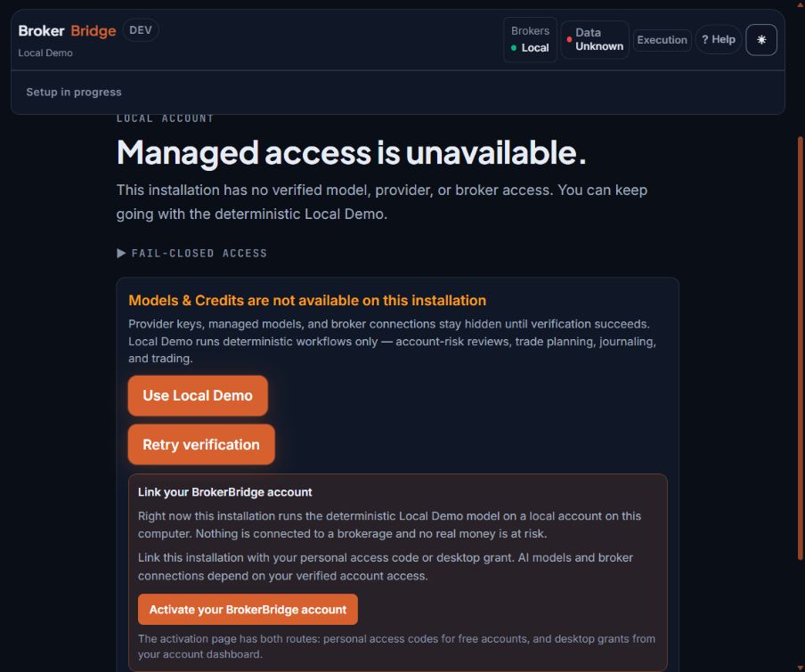Click the Local Demo subtitle under logo

coord(45,53)
